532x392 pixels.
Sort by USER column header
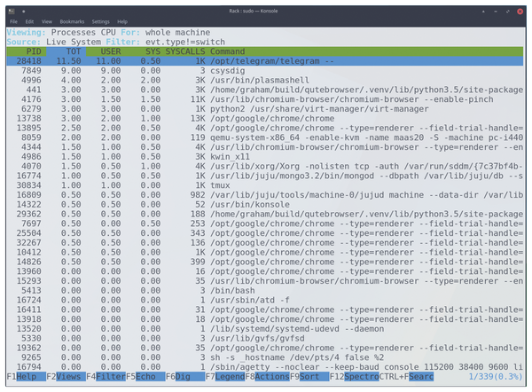click(x=111, y=51)
